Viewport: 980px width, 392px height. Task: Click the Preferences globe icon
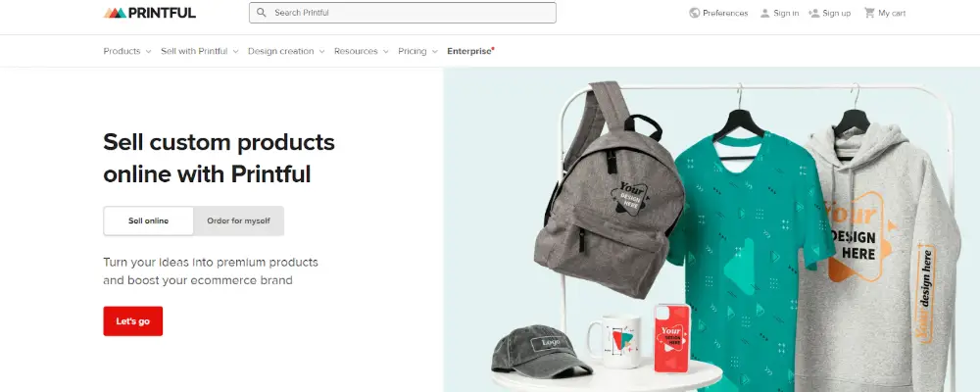tap(694, 13)
